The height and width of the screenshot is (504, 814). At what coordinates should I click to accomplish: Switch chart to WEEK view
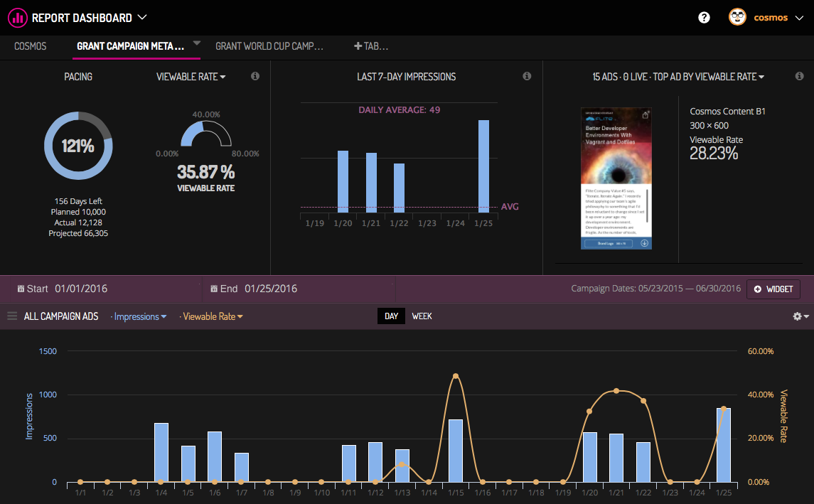(422, 316)
